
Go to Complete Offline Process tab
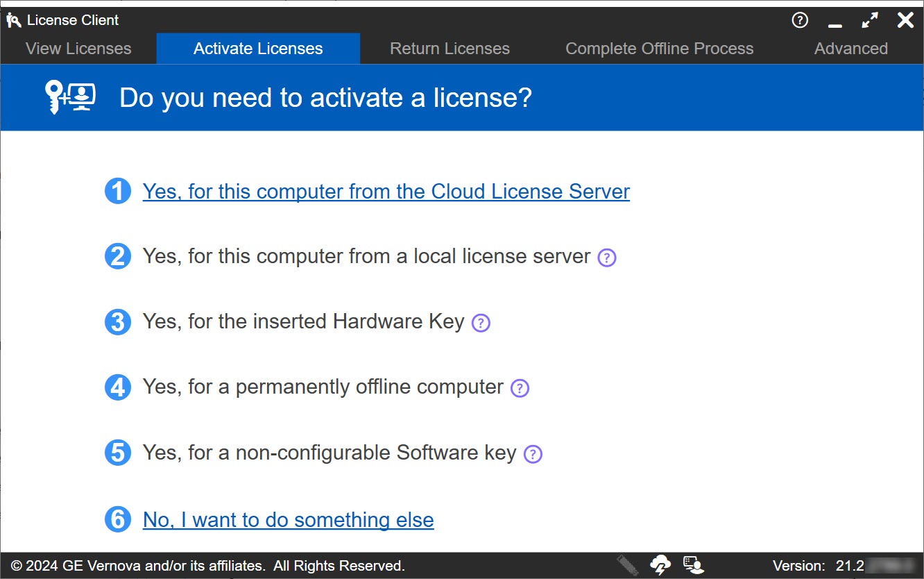point(660,49)
